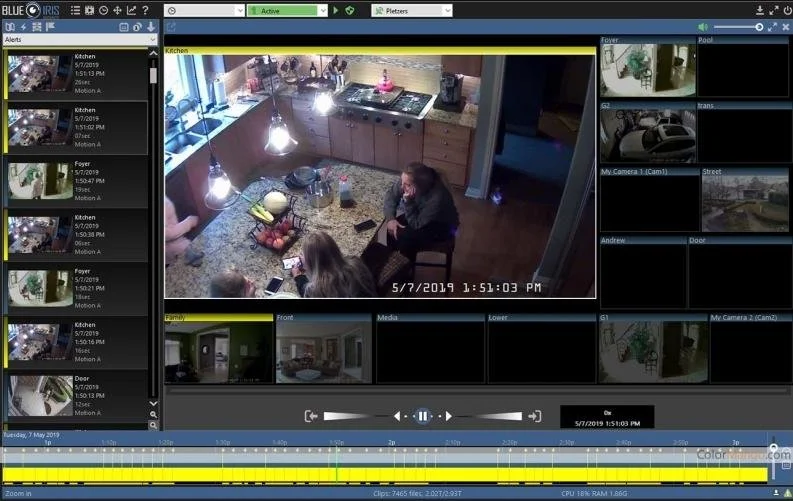This screenshot has width=793, height=501.
Task: Click the lightning bolt alerts icon
Action: (23, 27)
